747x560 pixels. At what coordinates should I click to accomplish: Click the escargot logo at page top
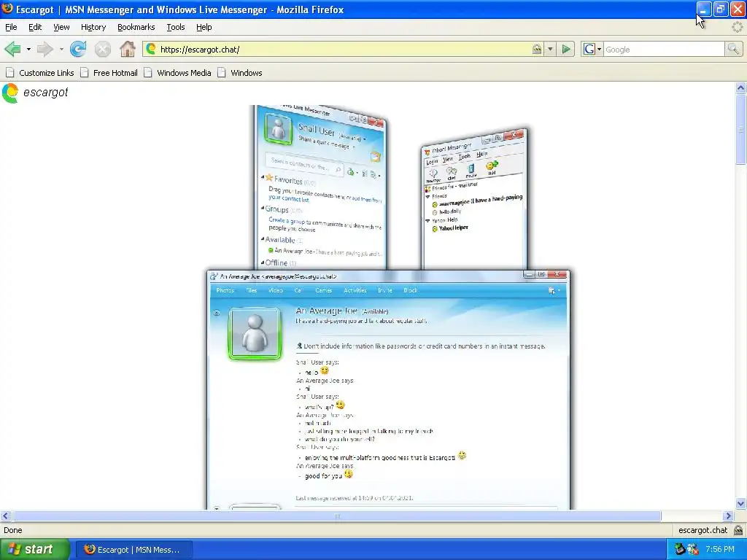coord(35,93)
